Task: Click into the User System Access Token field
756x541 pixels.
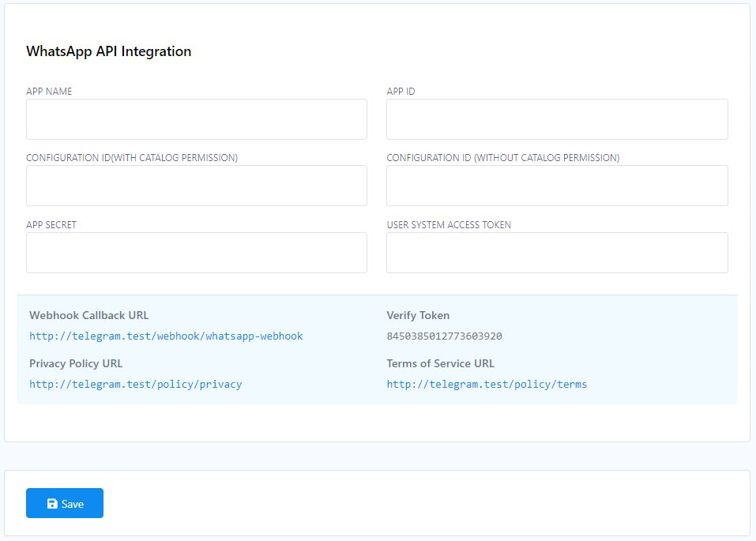Action: click(558, 253)
